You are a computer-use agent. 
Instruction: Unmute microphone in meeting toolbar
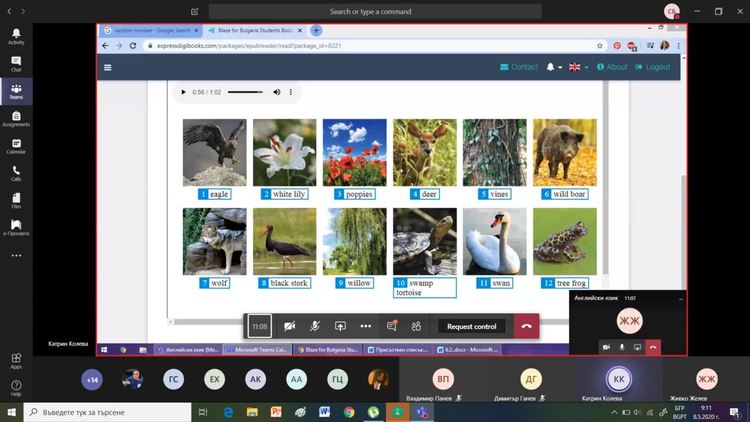[x=315, y=326]
